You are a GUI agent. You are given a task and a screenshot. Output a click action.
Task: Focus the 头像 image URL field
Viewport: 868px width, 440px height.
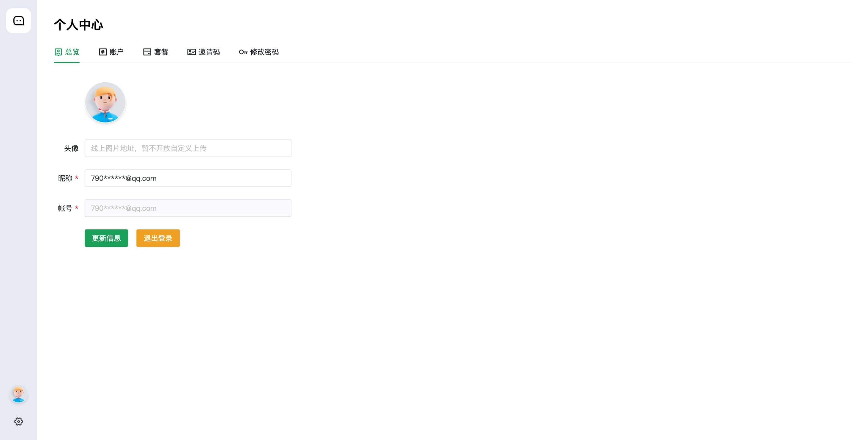coord(188,148)
